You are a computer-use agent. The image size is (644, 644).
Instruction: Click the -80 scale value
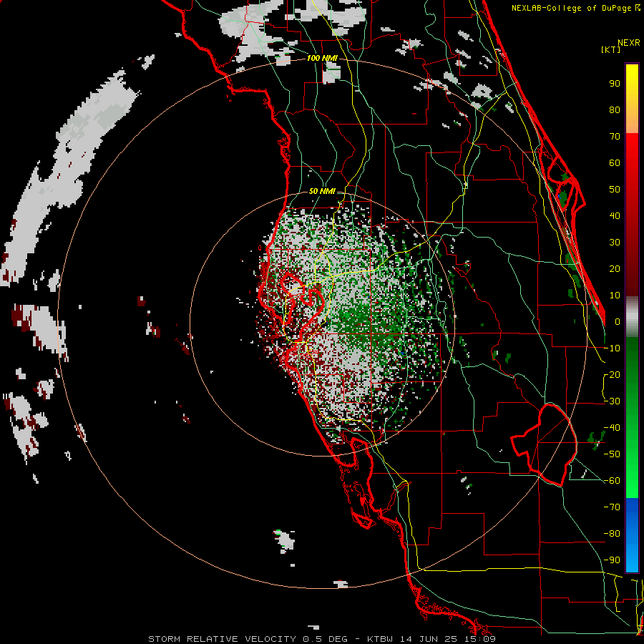[x=612, y=534]
